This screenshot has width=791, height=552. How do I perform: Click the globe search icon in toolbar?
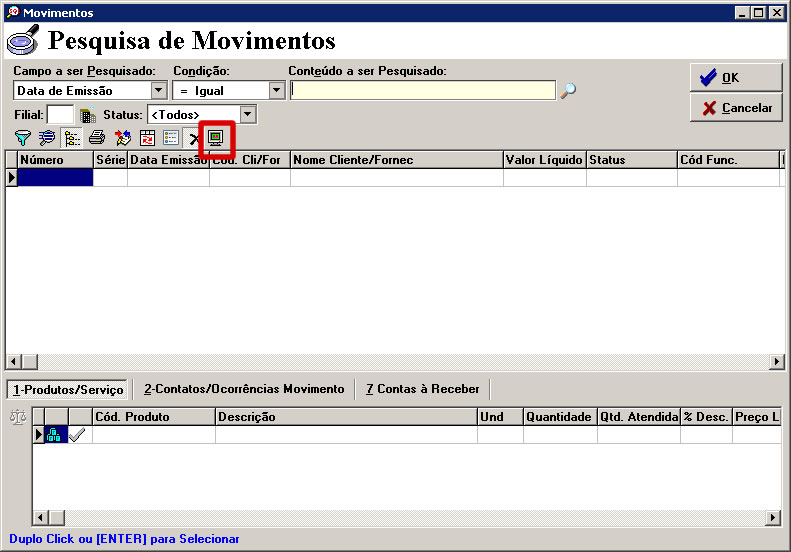tap(47, 138)
